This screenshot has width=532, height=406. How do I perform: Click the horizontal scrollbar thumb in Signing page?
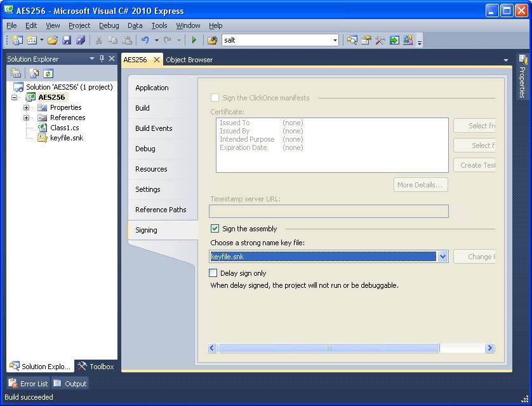point(328,348)
